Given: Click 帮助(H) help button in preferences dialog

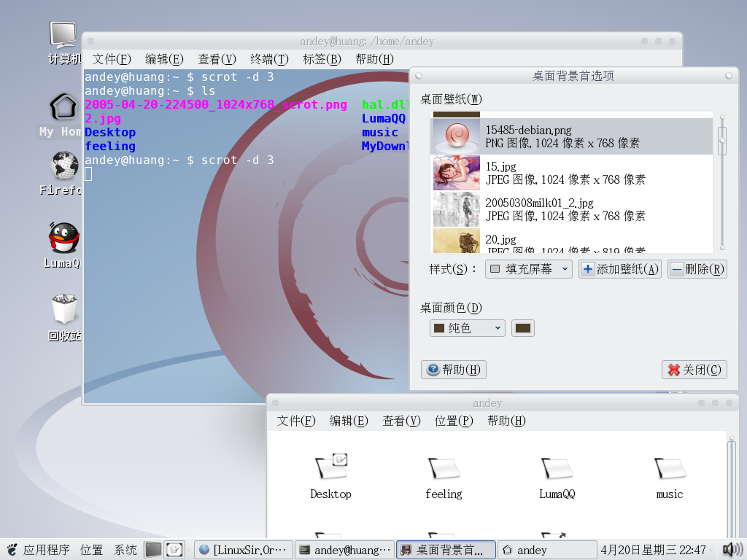Looking at the screenshot, I should tap(454, 370).
